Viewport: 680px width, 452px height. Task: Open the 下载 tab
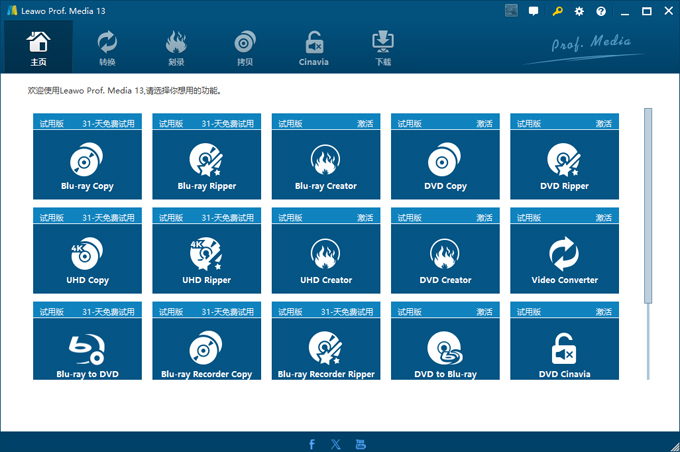tap(383, 47)
